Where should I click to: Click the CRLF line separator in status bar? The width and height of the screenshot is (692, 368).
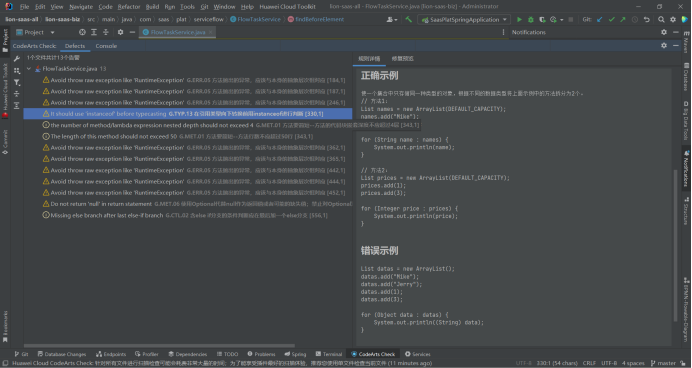coord(589,363)
